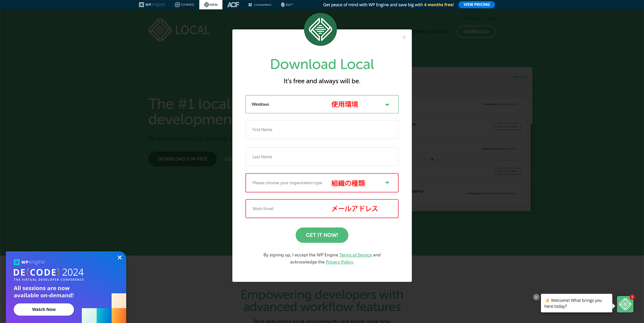Screen dimensions: 644x323
Task: Click the DOWNLOAD FOR FREE button
Action: [182, 159]
